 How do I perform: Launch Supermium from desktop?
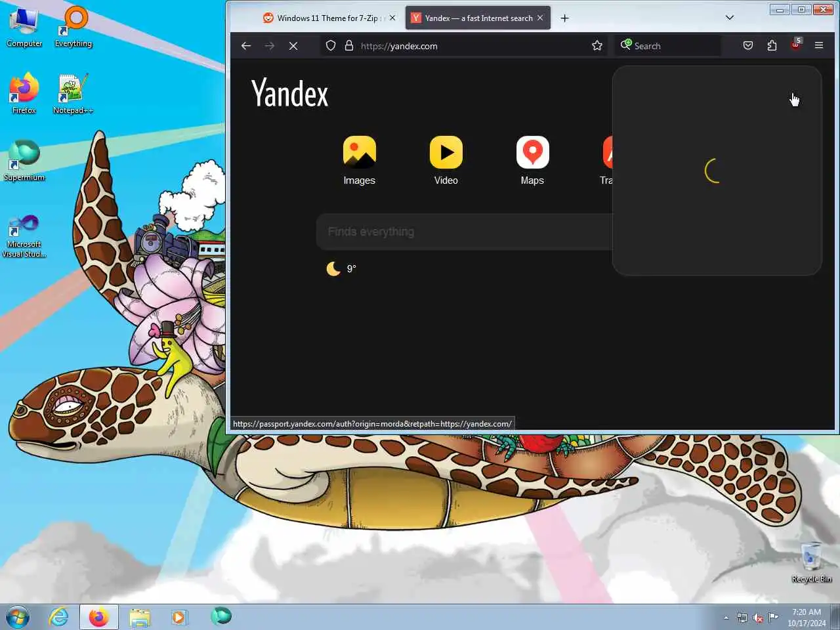pos(24,161)
